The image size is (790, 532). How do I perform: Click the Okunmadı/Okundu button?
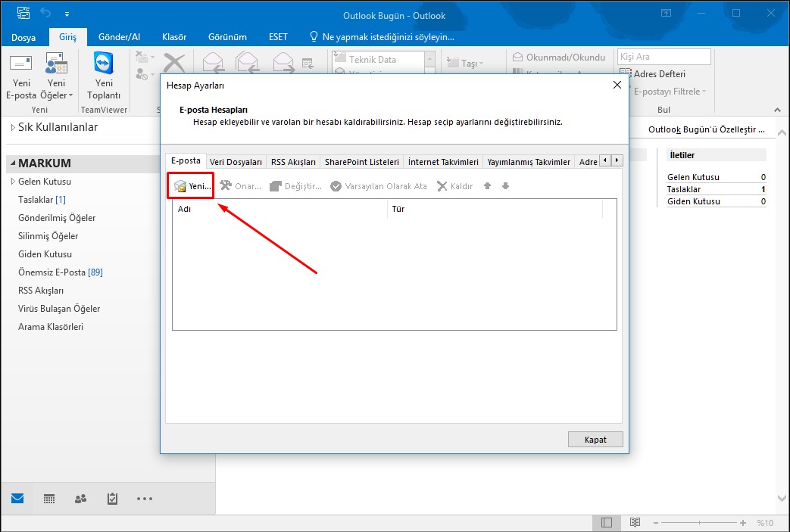pos(559,58)
